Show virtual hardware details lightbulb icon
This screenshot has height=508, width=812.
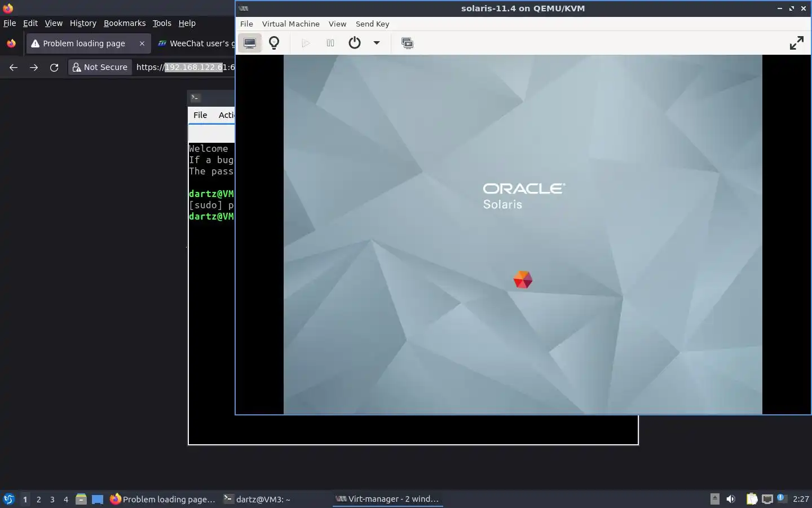(x=274, y=43)
